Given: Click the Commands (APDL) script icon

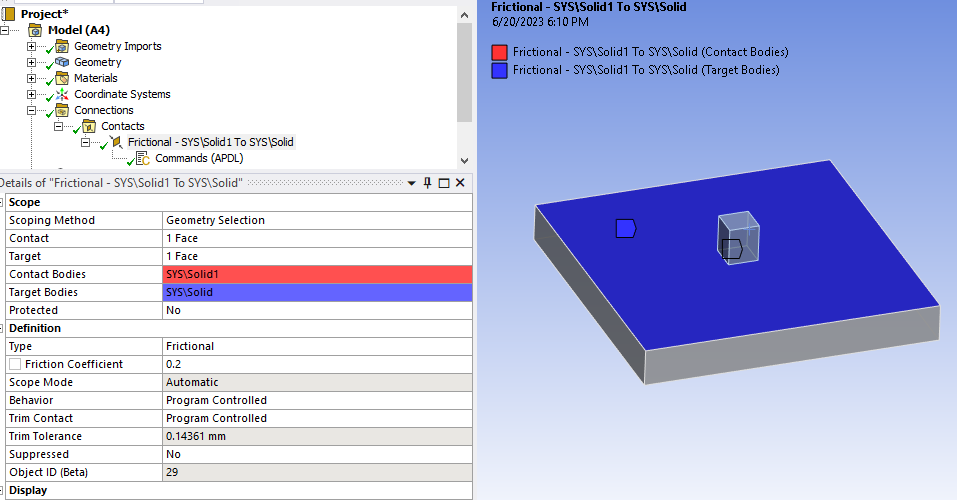Looking at the screenshot, I should point(143,158).
